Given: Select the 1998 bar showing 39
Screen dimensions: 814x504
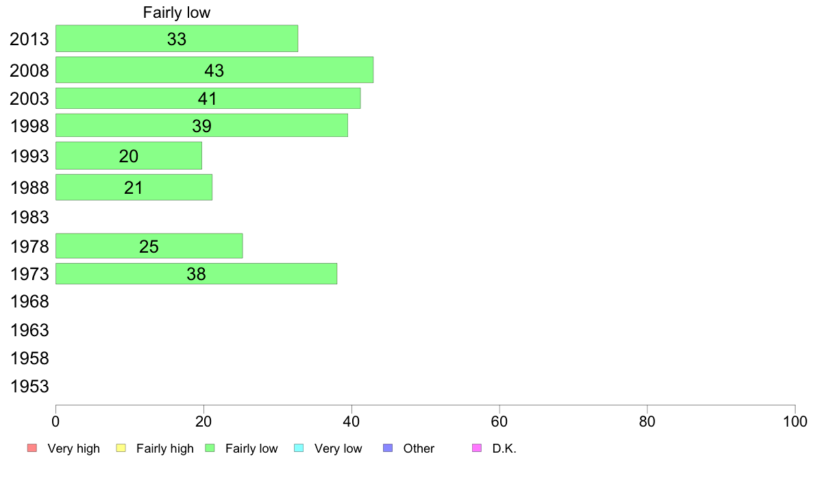Looking at the screenshot, I should (202, 125).
